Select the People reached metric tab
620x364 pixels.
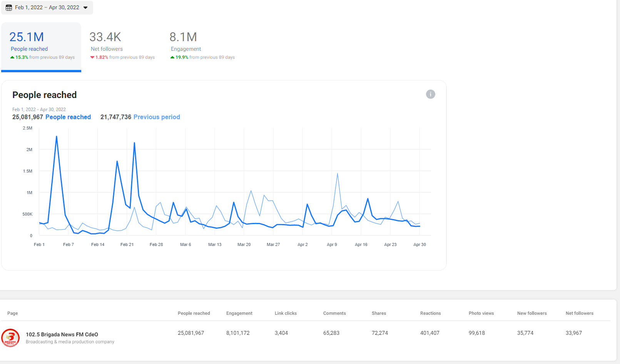[41, 47]
